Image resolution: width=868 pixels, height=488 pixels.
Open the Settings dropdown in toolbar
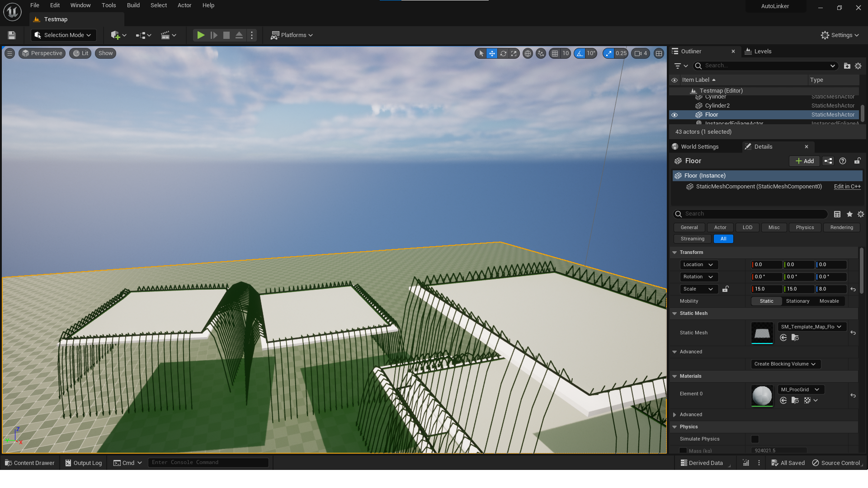click(x=840, y=35)
